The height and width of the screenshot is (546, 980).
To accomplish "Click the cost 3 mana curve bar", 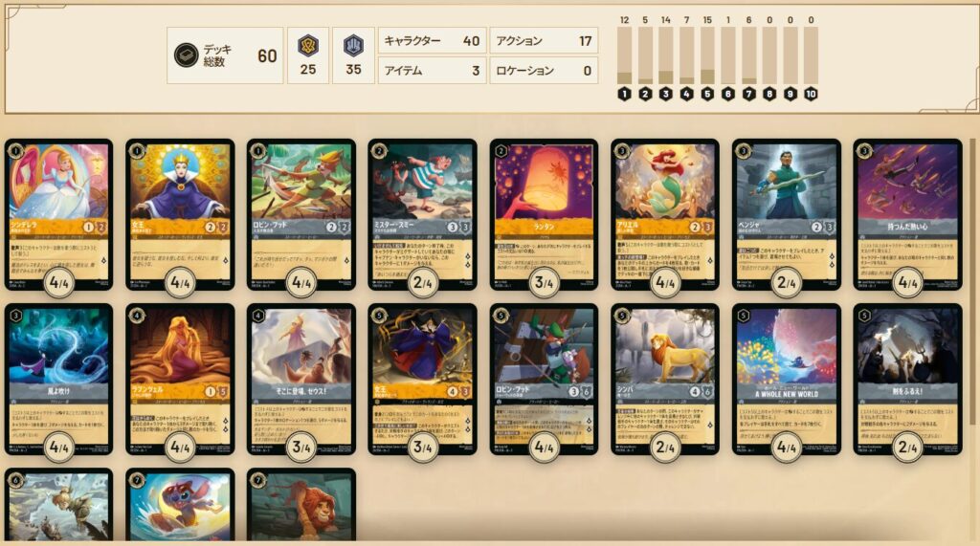I will [666, 55].
